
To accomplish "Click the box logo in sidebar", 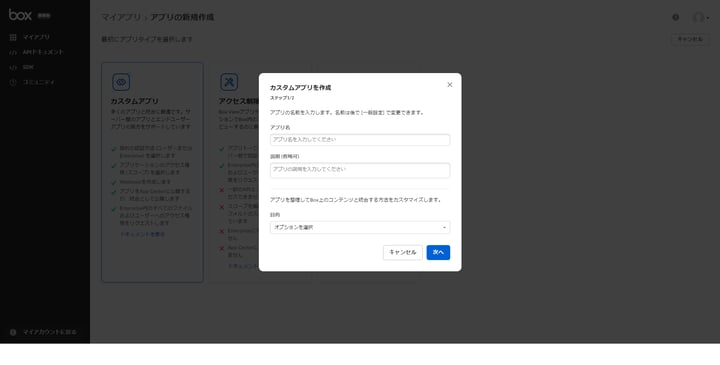I will (20, 15).
